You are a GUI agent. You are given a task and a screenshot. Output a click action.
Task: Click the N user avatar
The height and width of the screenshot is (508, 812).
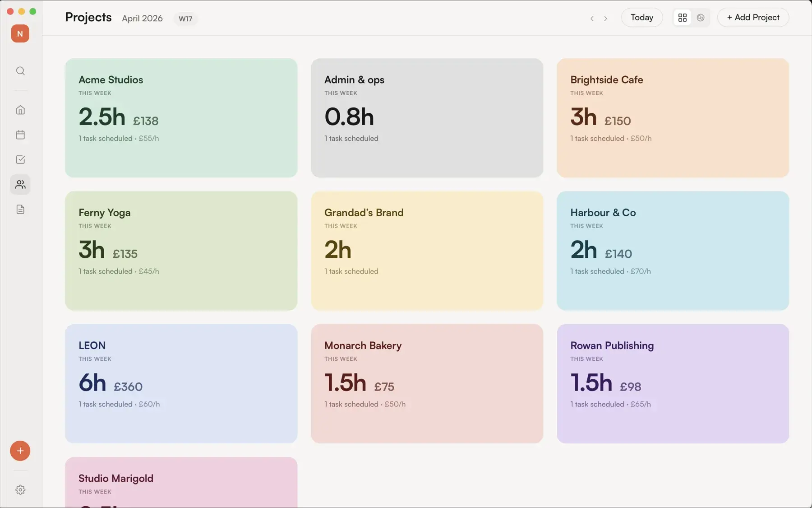tap(20, 33)
